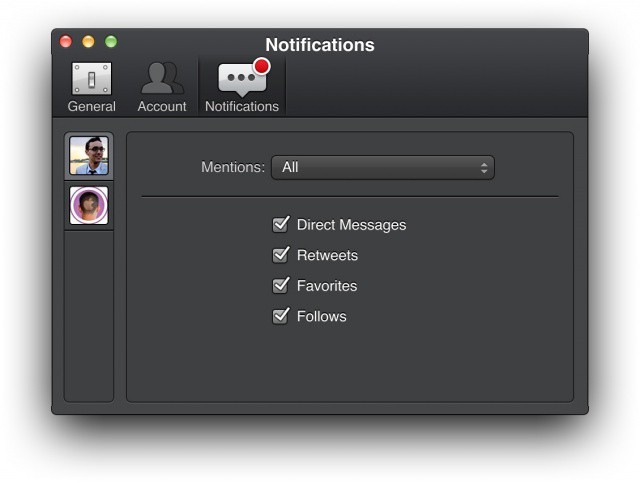Viewport: 640px width, 483px height.
Task: Open the General light-switch icon
Action: tap(91, 78)
